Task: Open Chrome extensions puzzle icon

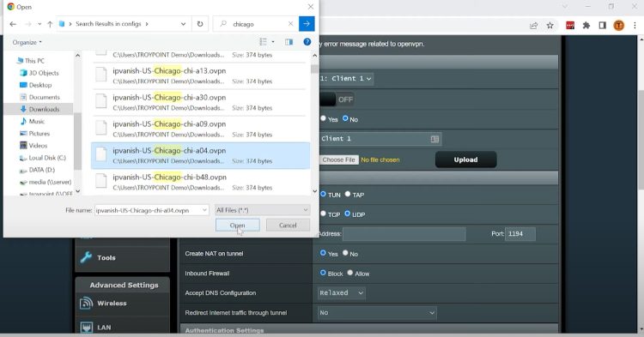Action: coord(586,26)
